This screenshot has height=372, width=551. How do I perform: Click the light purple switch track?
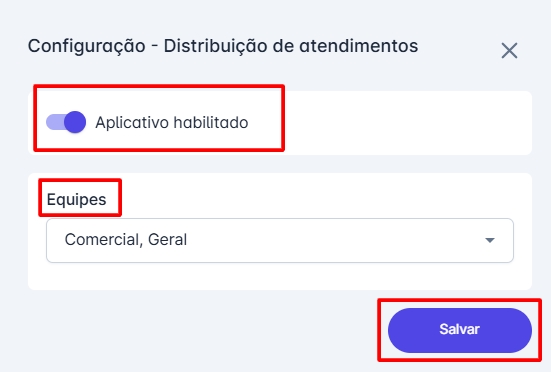pos(55,122)
